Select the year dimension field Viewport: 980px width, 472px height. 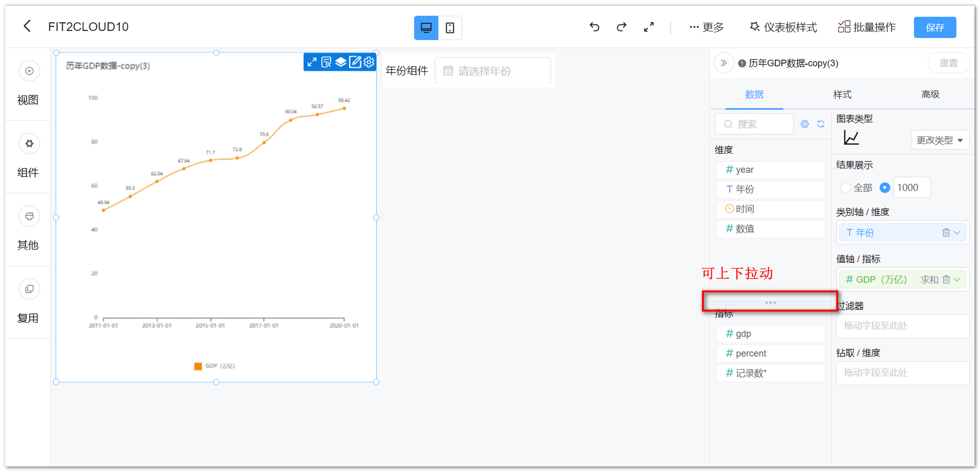coord(770,170)
